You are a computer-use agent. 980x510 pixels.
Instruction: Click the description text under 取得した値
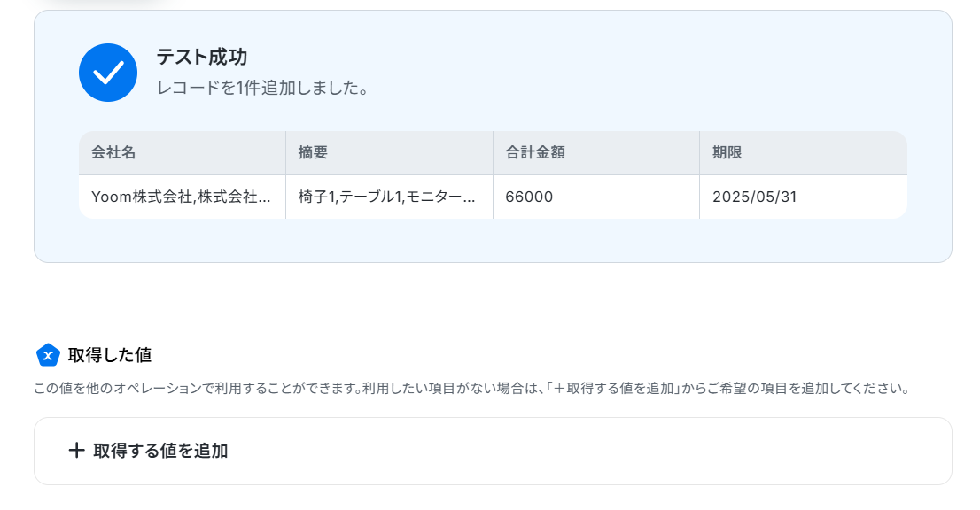tap(472, 389)
